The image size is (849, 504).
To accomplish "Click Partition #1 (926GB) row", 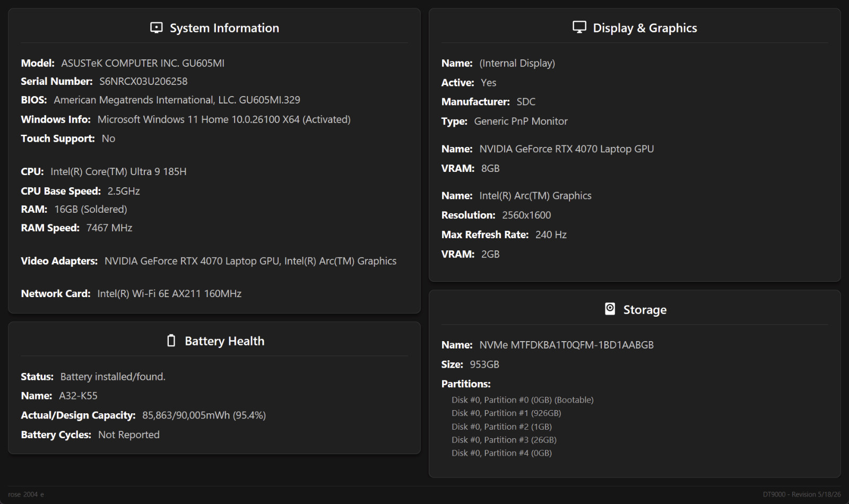I will point(506,413).
